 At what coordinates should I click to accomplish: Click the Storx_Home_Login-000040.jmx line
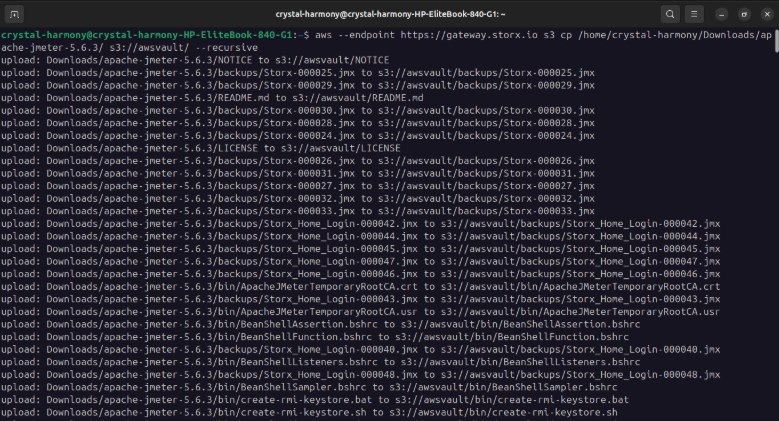[361, 349]
